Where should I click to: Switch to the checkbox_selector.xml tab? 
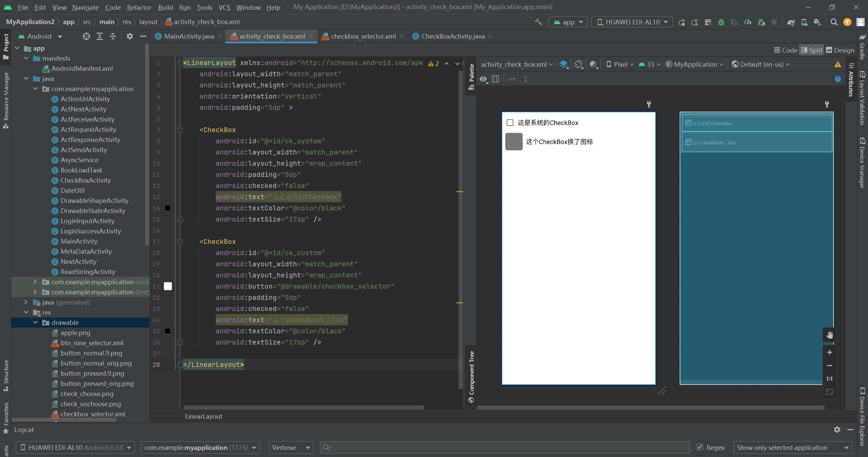(x=363, y=36)
